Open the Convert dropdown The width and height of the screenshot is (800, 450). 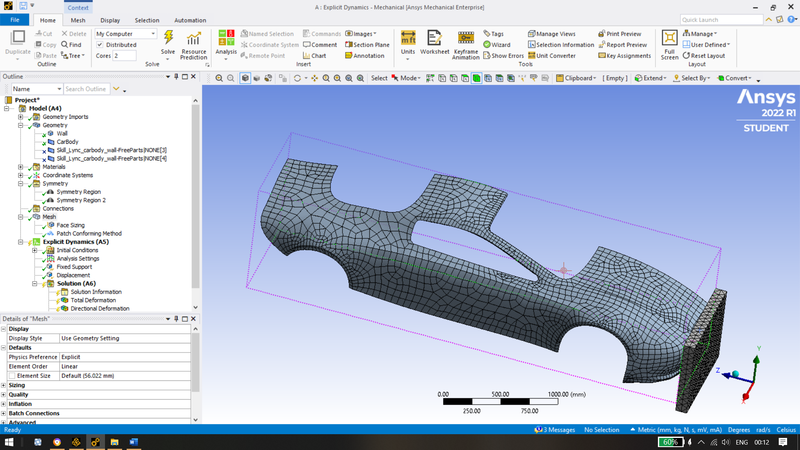click(735, 78)
